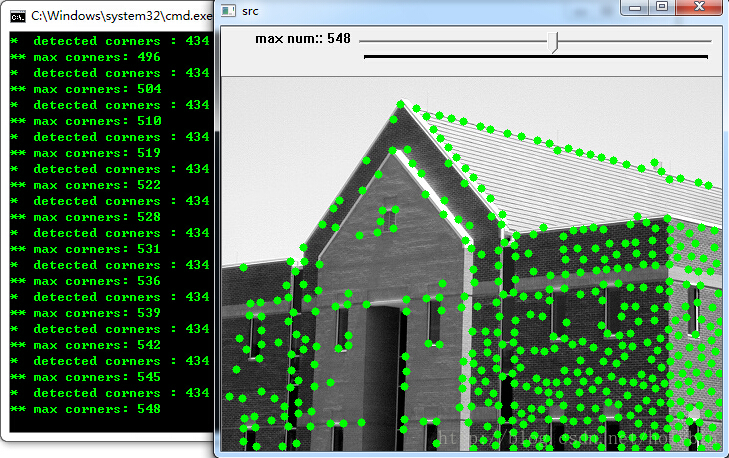Maximize the src image window
729x458 pixels.
tap(661, 6)
